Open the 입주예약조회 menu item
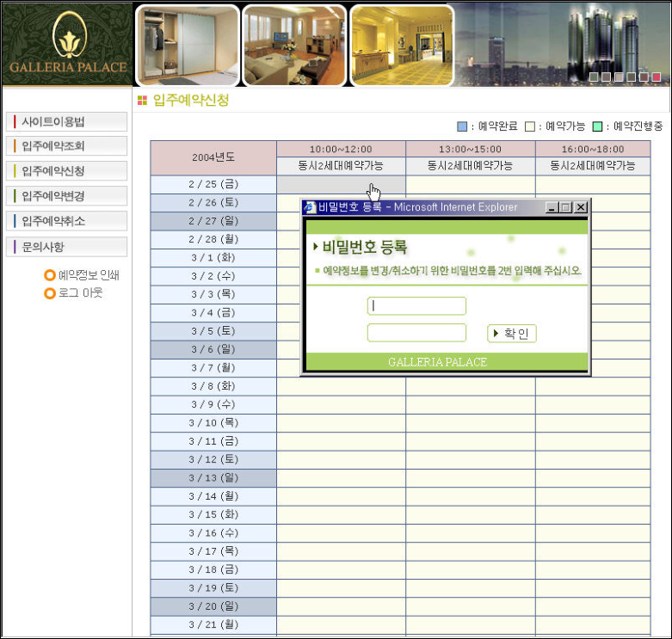 [x=66, y=146]
